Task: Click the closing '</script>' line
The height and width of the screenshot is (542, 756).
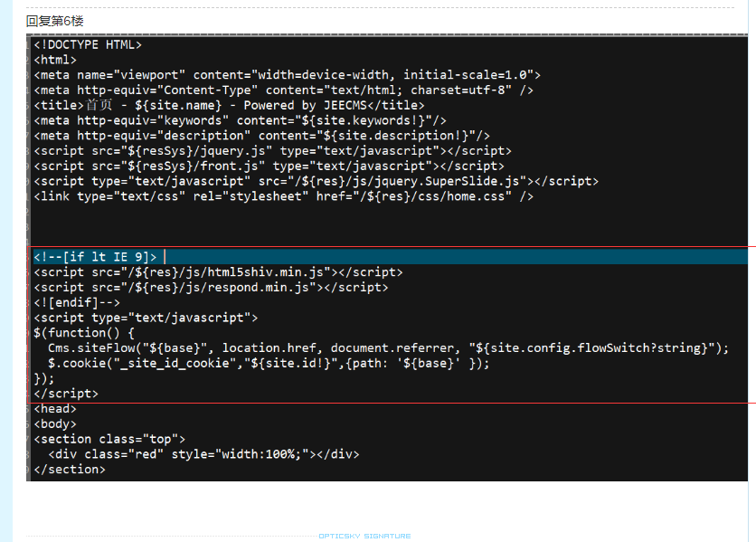Action: [66, 394]
